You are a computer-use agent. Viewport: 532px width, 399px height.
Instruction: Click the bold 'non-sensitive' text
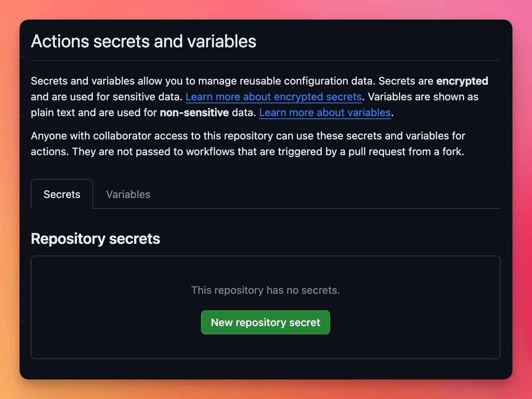pyautogui.click(x=194, y=113)
